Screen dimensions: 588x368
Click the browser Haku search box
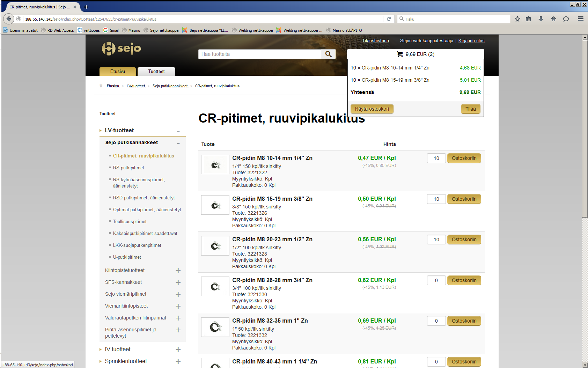[x=454, y=19]
